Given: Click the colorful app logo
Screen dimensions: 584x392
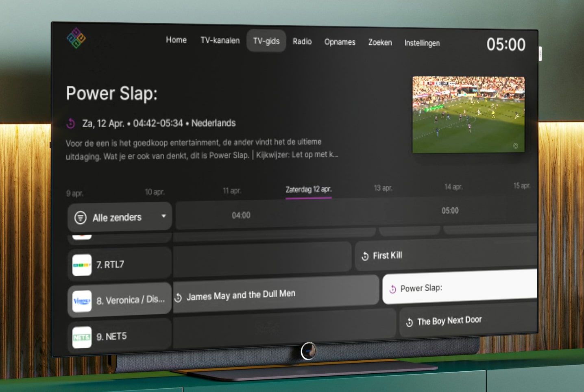Looking at the screenshot, I should click(x=76, y=38).
